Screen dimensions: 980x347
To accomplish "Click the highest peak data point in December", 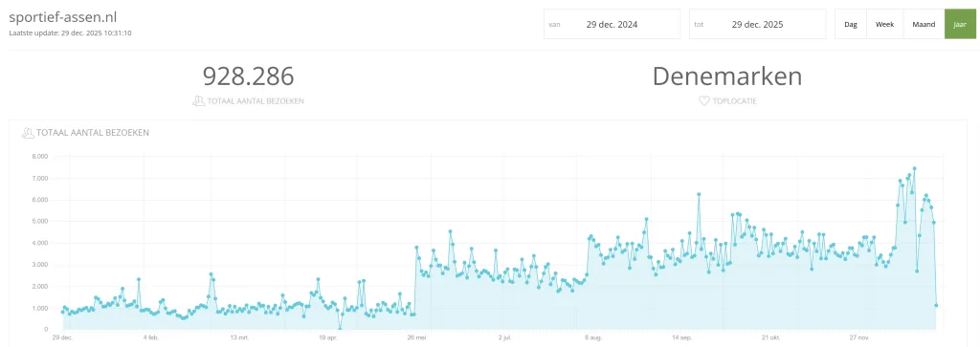I will (914, 168).
